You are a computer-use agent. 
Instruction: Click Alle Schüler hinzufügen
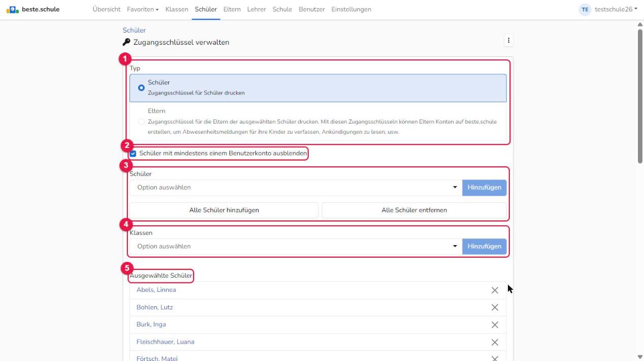(x=224, y=210)
